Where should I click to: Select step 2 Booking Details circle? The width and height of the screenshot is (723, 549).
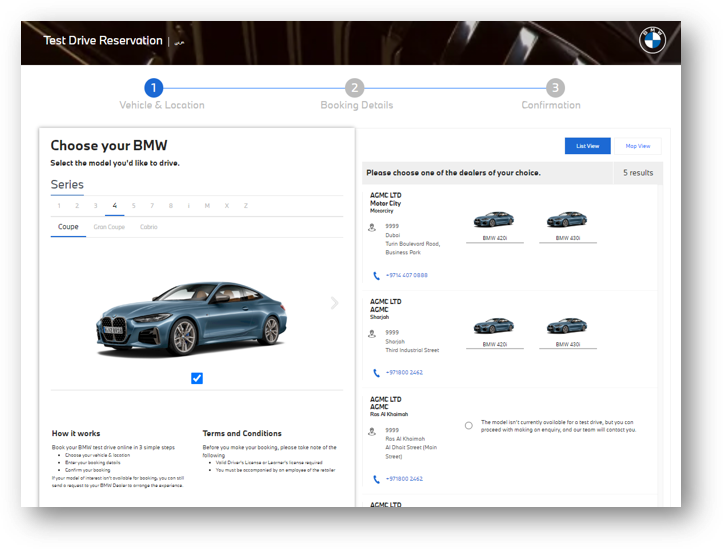pyautogui.click(x=354, y=88)
